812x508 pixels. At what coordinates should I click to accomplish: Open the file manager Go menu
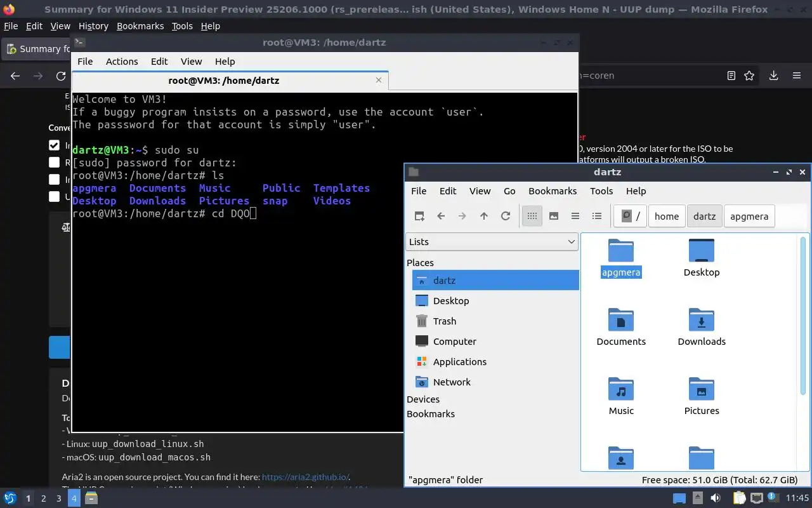pyautogui.click(x=509, y=190)
